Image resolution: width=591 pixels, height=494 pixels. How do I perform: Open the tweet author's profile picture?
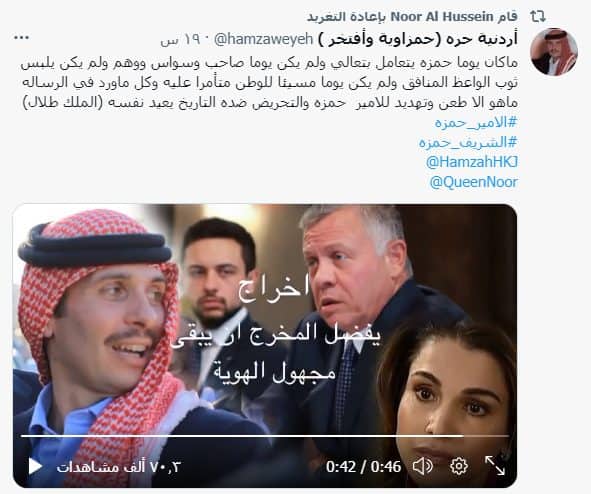pyautogui.click(x=554, y=52)
